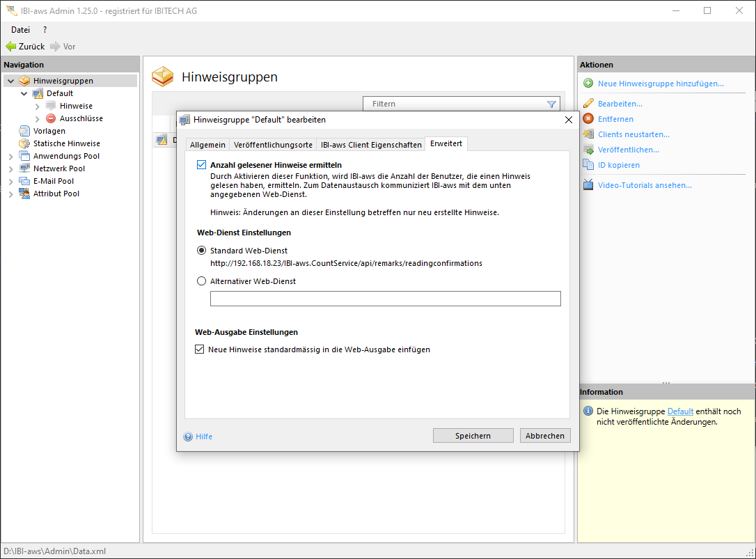This screenshot has height=559, width=756.
Task: Open the Datei menu
Action: click(20, 30)
